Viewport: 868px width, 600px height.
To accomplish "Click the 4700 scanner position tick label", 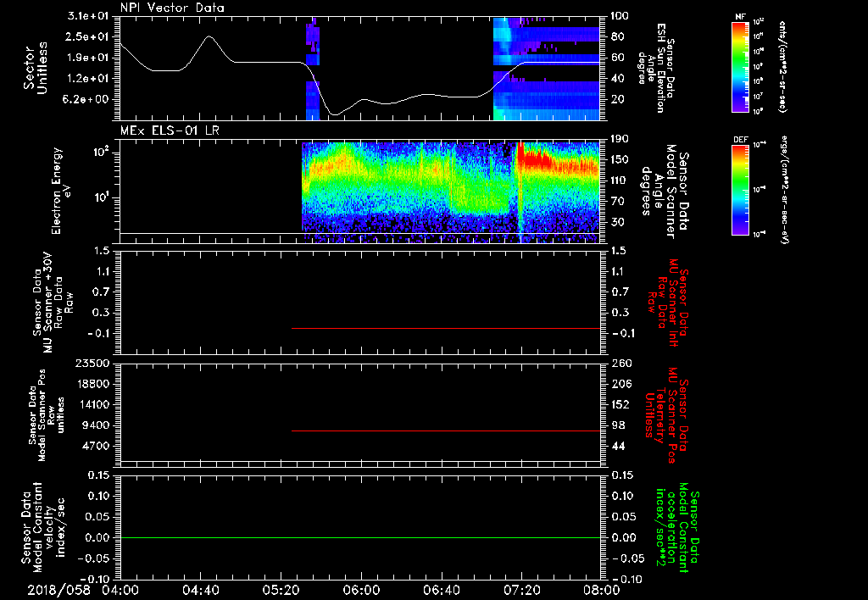I will click(97, 446).
